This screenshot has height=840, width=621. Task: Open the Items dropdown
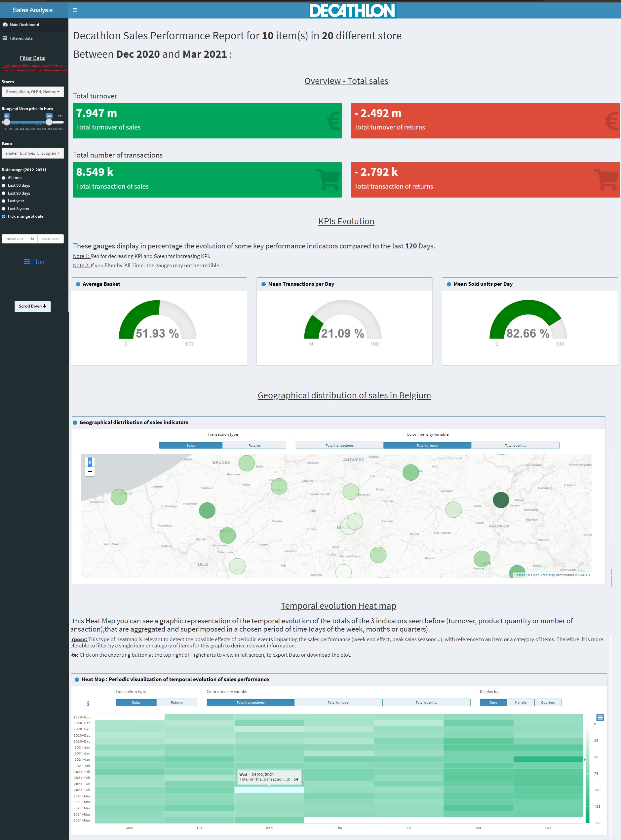(33, 153)
